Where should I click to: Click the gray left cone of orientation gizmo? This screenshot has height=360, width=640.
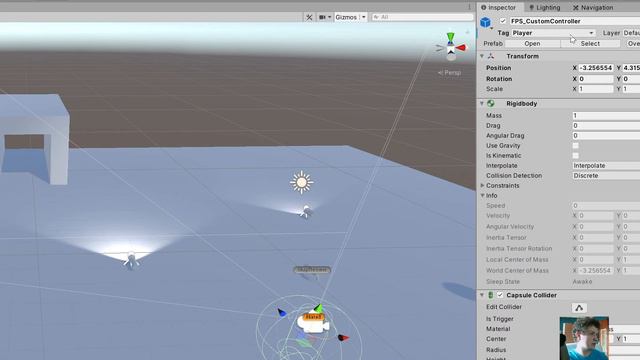coord(439,48)
